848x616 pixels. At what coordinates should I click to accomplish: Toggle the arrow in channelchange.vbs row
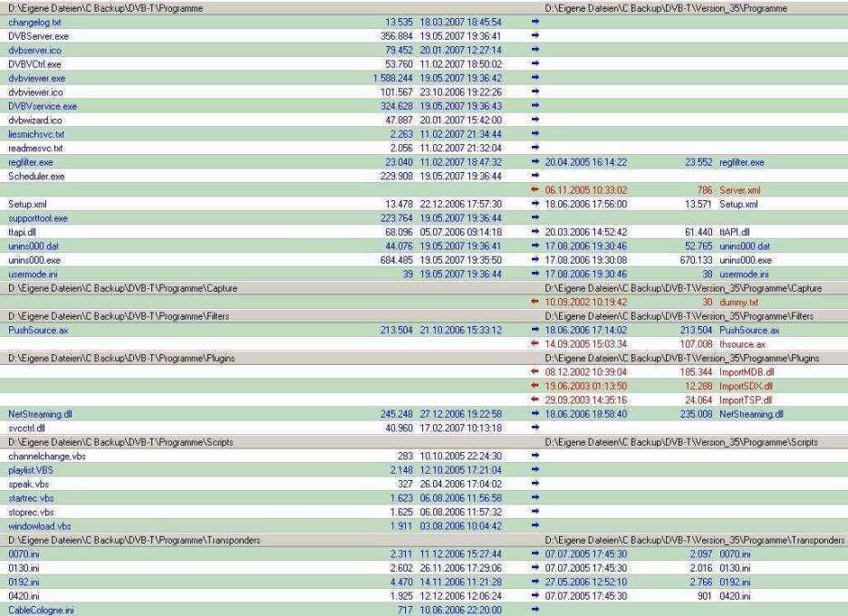tap(535, 456)
